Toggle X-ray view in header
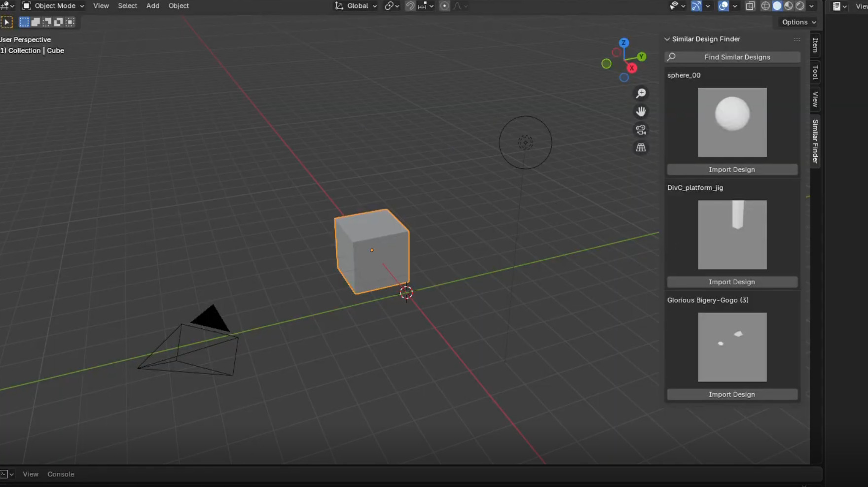Screen dimensions: 868x487 (750, 6)
